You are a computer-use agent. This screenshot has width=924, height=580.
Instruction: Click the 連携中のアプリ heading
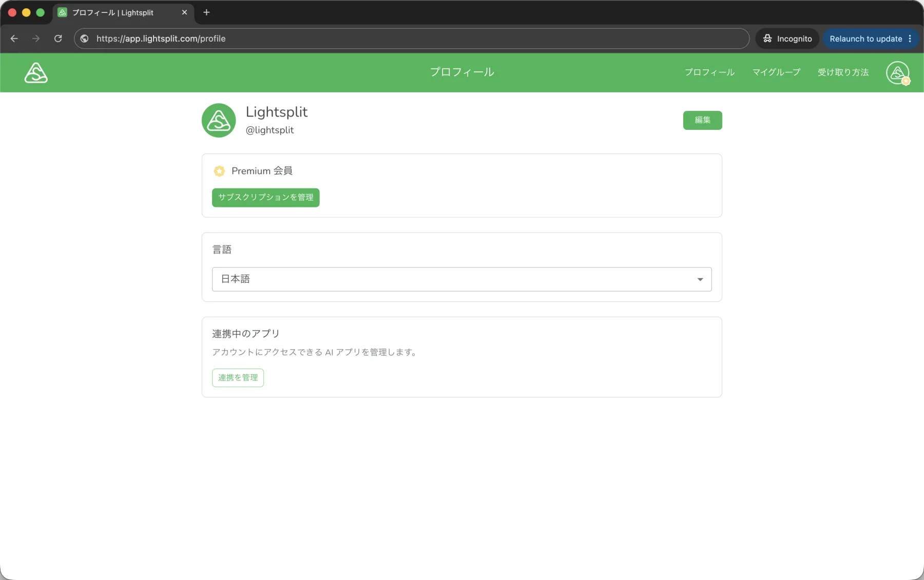pyautogui.click(x=246, y=334)
